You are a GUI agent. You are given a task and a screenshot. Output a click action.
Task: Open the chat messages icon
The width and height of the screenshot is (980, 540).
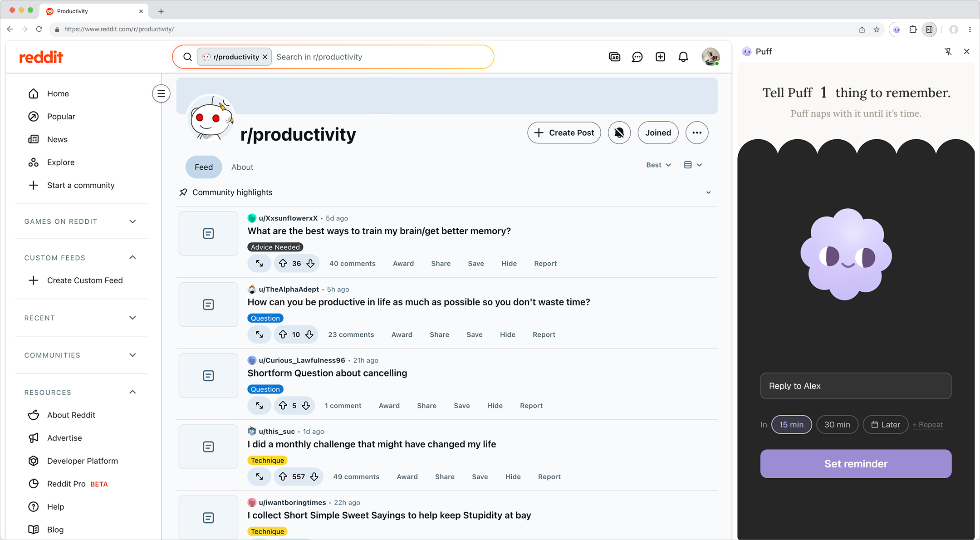pyautogui.click(x=637, y=57)
